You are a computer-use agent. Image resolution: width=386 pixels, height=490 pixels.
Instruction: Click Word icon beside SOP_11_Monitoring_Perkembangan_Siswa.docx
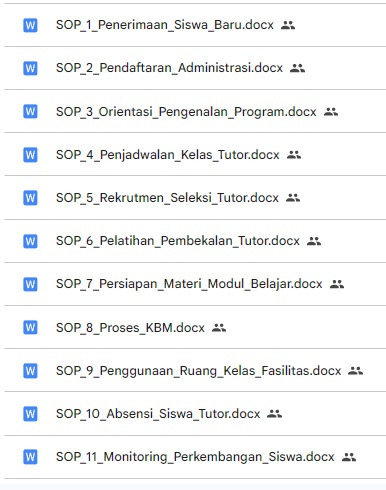point(30,457)
